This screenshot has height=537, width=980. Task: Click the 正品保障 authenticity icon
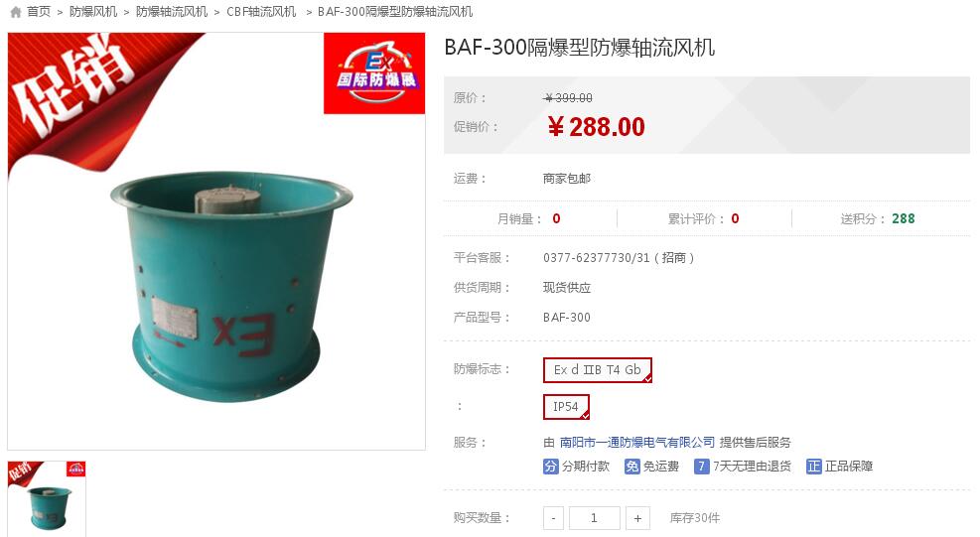coord(814,467)
